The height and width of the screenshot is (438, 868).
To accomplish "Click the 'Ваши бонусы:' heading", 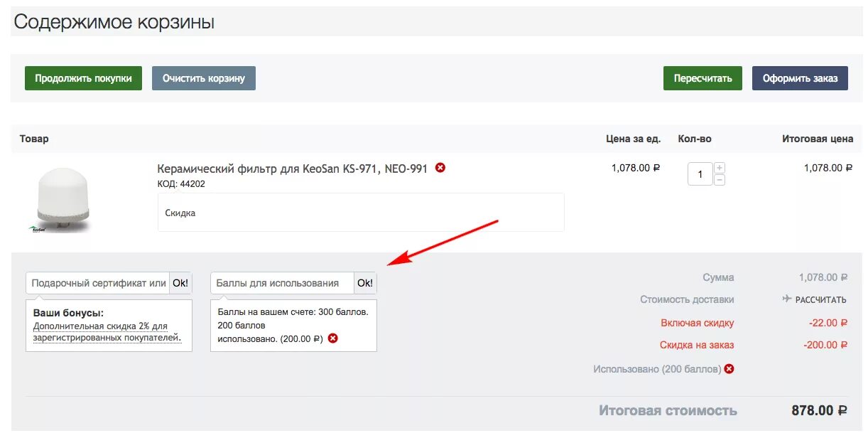I will click(x=68, y=313).
